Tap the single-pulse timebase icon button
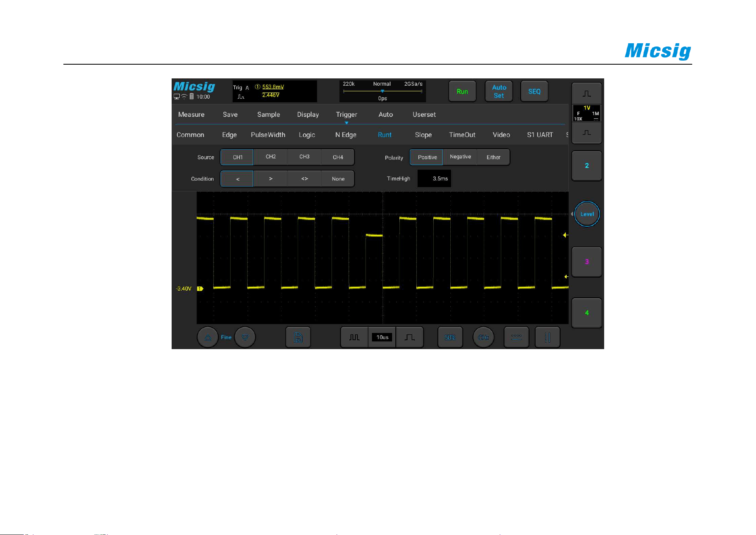Screen dimensions: 756x535 409,337
